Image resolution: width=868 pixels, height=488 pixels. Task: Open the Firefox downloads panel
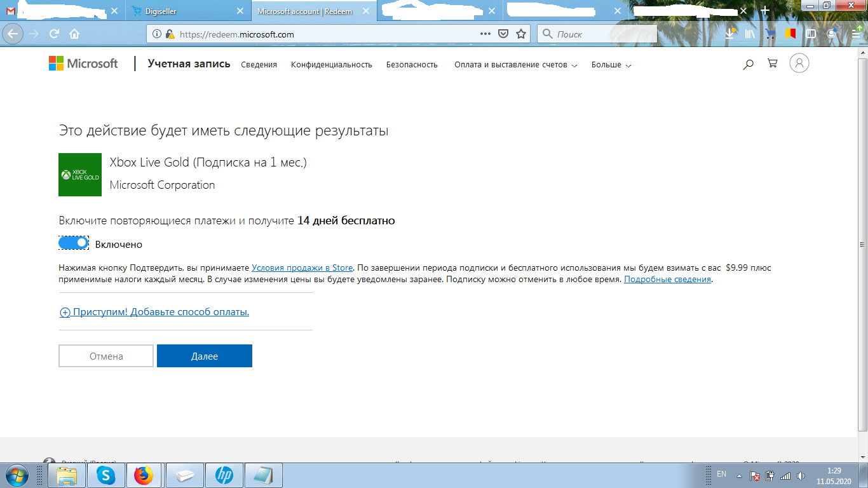point(731,34)
